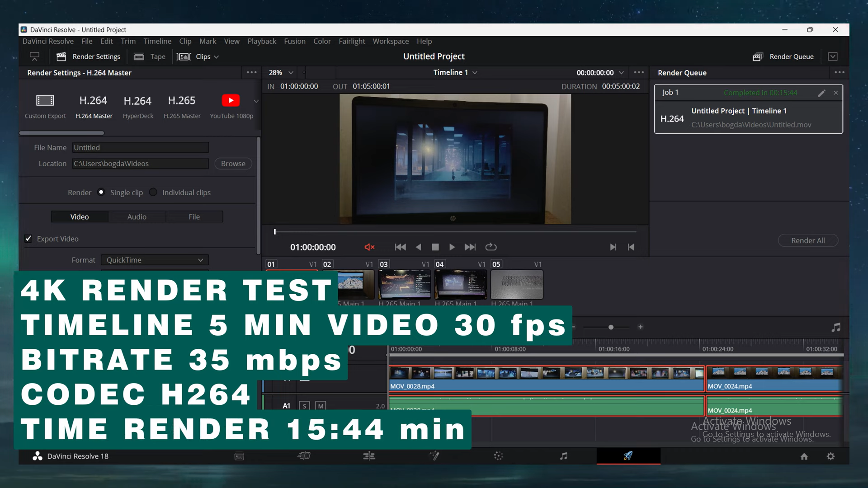Toggle the Render Queue panel button
Screen dimensions: 868x488
tap(783, 56)
